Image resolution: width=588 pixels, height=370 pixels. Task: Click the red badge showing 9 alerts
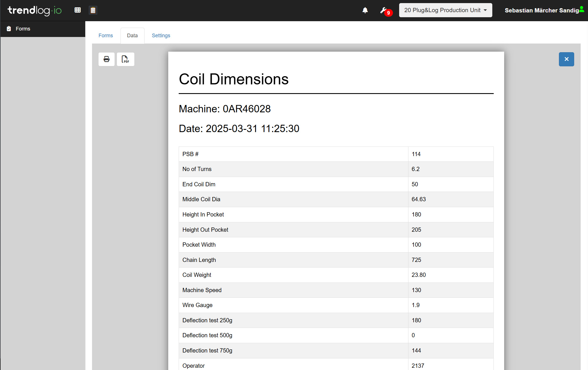tap(388, 13)
